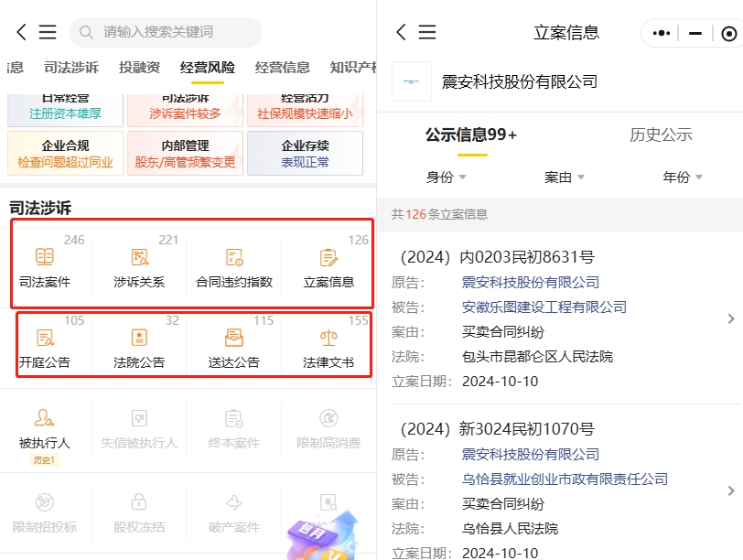Click 共126条立案信息 count text
743x560 pixels.
pos(439,214)
